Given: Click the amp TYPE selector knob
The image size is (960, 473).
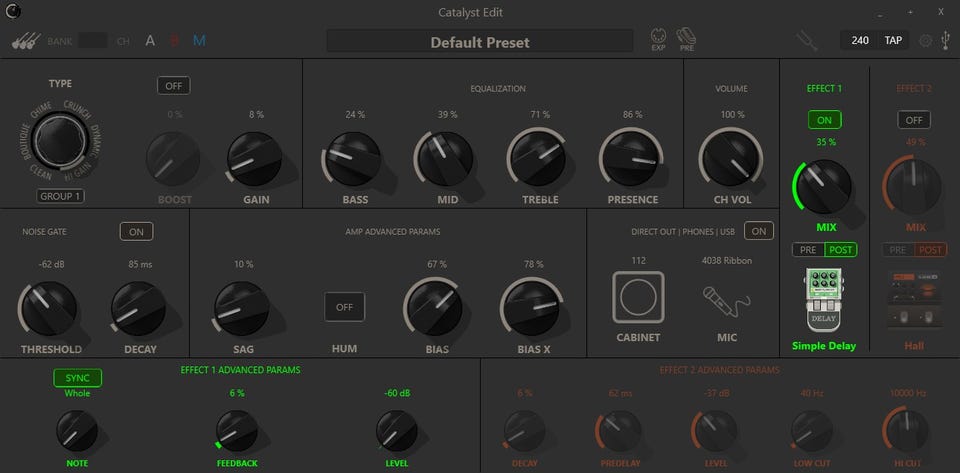Looking at the screenshot, I should (59, 141).
